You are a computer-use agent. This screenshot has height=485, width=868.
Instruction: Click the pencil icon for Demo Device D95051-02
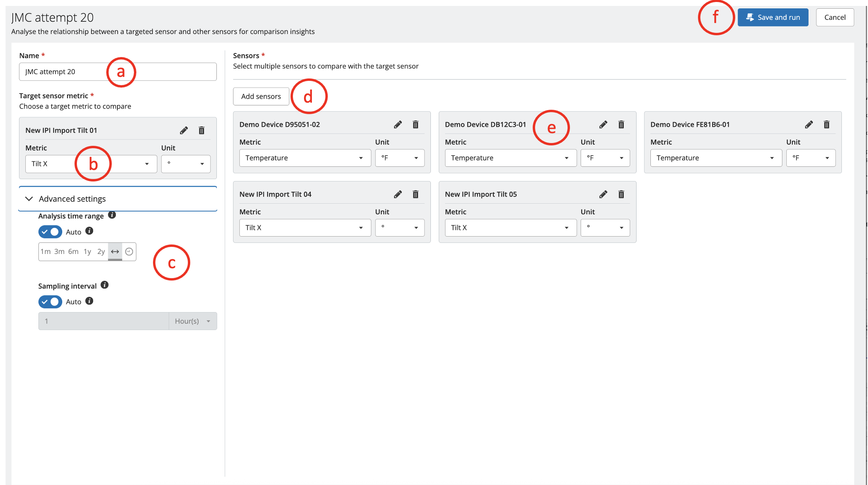(398, 124)
